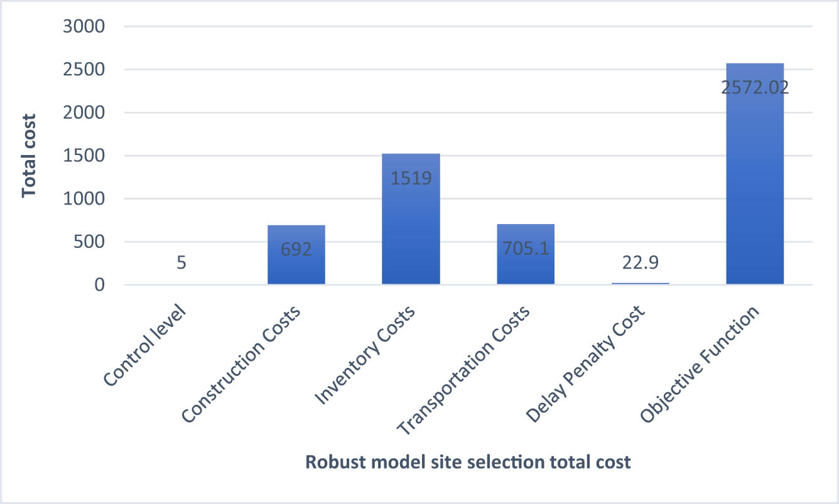Screen dimensions: 839x504
Task: Click the 705.1 data label
Action: click(525, 248)
